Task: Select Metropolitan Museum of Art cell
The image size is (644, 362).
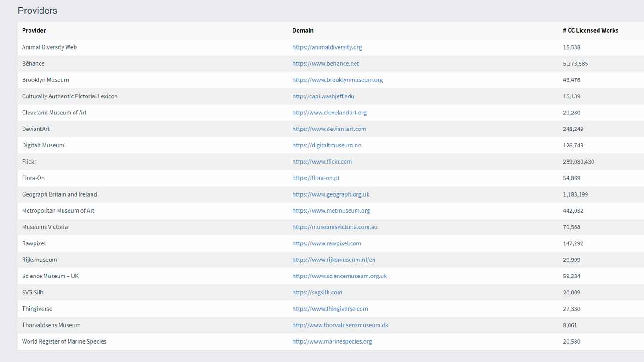Action: click(58, 211)
